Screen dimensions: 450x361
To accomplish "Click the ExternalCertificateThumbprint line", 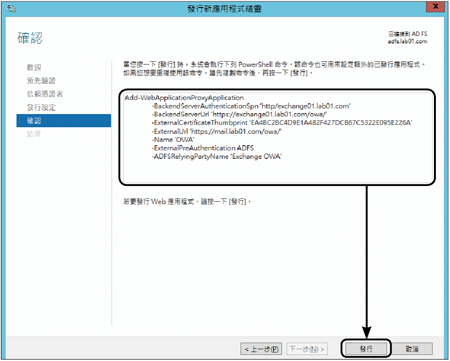I will (282, 123).
